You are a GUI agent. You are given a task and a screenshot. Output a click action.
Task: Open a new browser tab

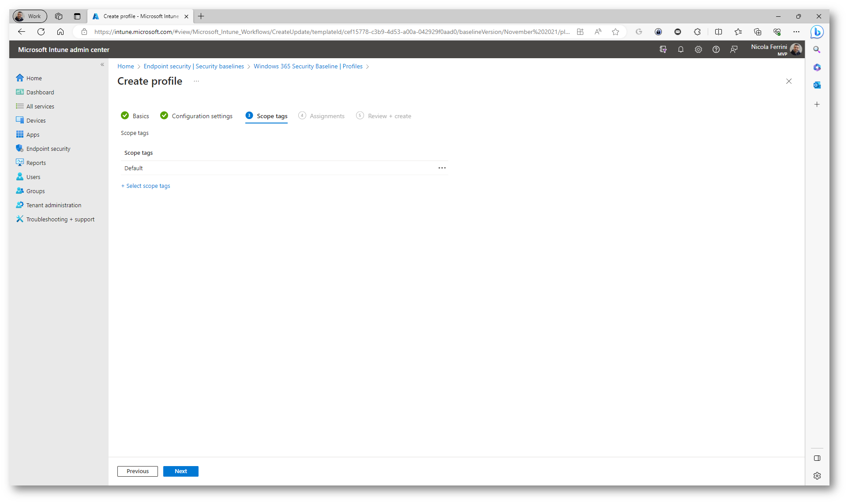click(201, 16)
